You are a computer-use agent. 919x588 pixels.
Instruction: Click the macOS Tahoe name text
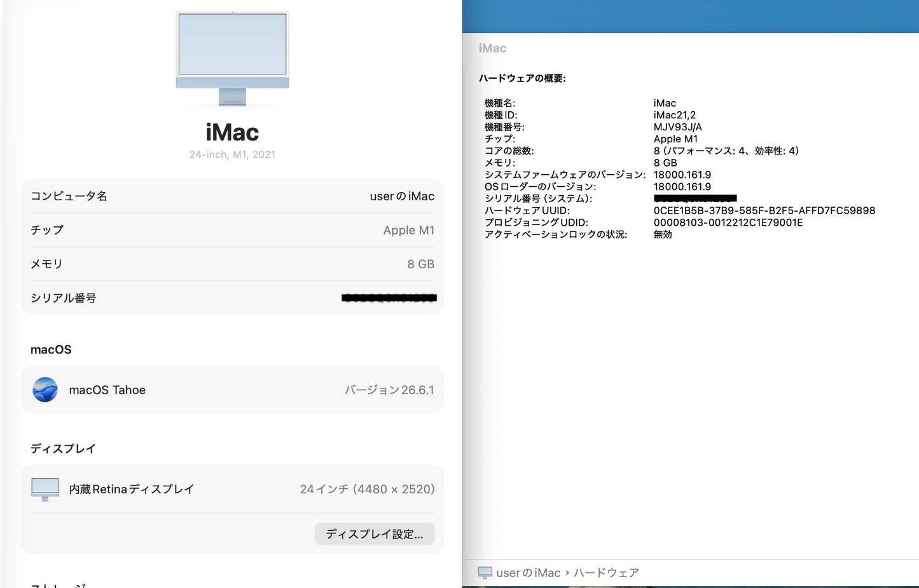[107, 390]
